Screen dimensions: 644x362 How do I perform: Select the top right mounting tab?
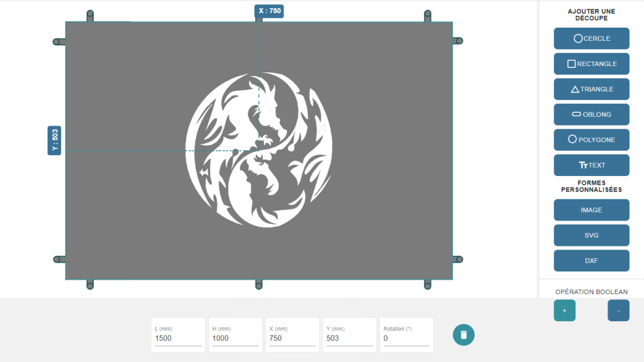[428, 16]
